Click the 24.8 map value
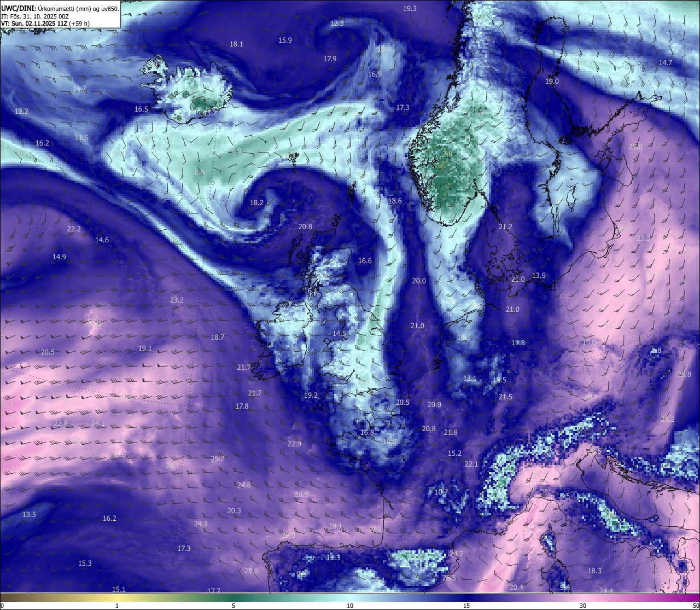Screen dimensions: 700x610 [x=244, y=485]
